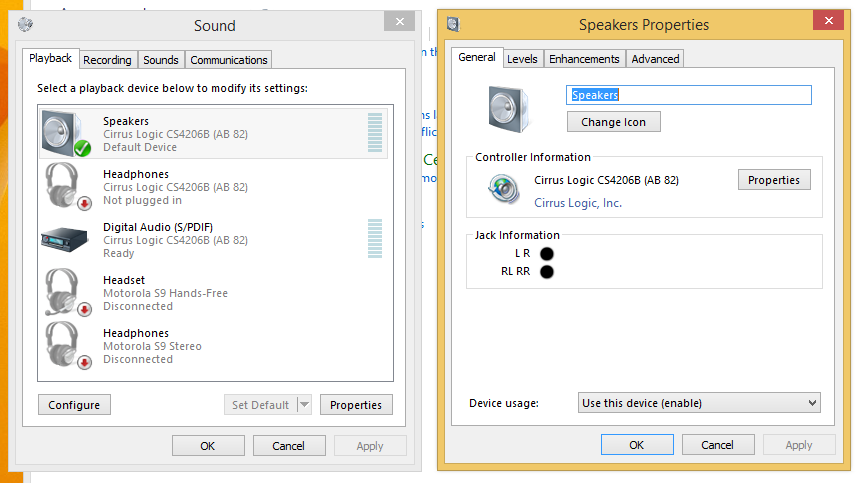The width and height of the screenshot is (868, 483).
Task: Select the 'Default Device' status text
Action: [x=140, y=147]
